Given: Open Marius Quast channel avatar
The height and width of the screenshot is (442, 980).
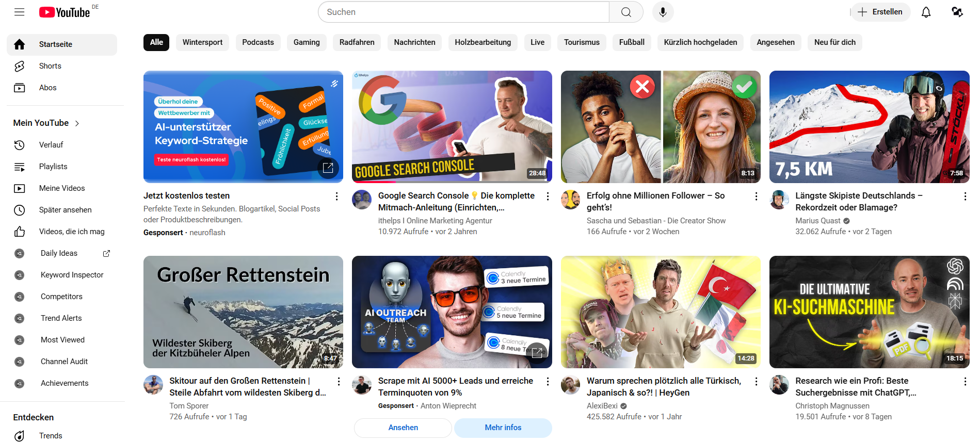Looking at the screenshot, I should pyautogui.click(x=779, y=200).
